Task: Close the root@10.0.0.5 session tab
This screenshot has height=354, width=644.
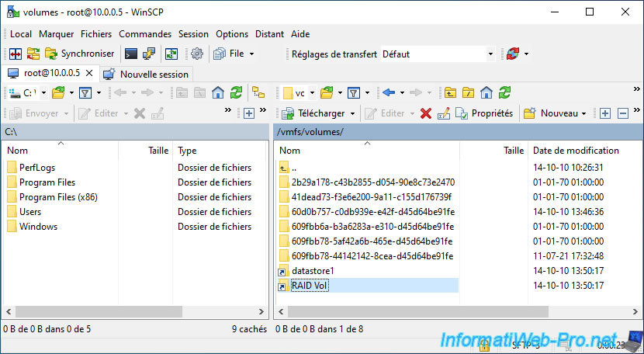Action: (89, 74)
